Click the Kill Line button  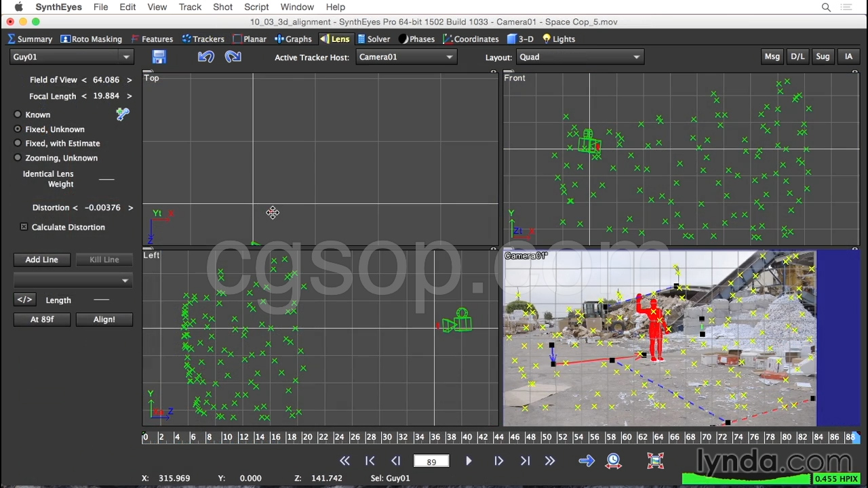104,260
